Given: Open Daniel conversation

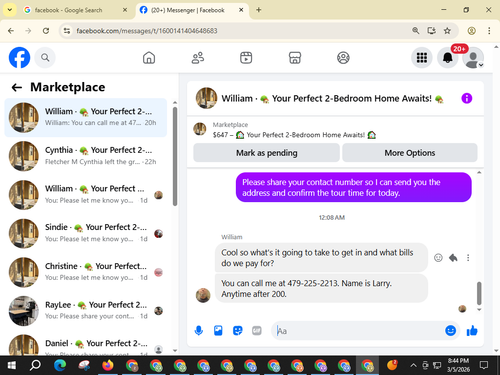Looking at the screenshot, I should 86,343.
